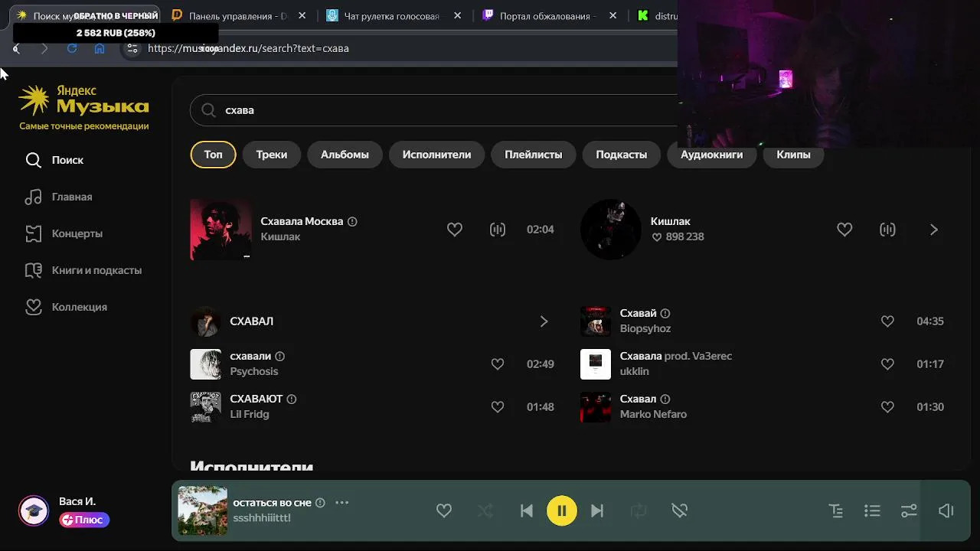
Task: Open Книги и подкасты section
Action: click(83, 270)
